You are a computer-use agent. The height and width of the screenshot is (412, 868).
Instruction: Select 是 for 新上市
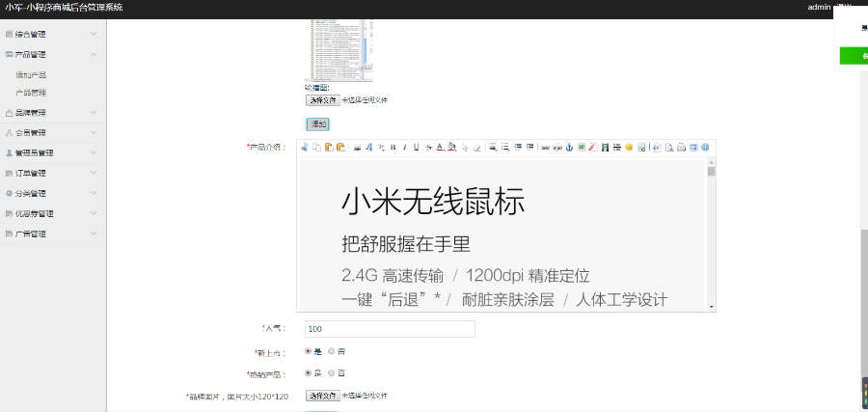point(309,351)
